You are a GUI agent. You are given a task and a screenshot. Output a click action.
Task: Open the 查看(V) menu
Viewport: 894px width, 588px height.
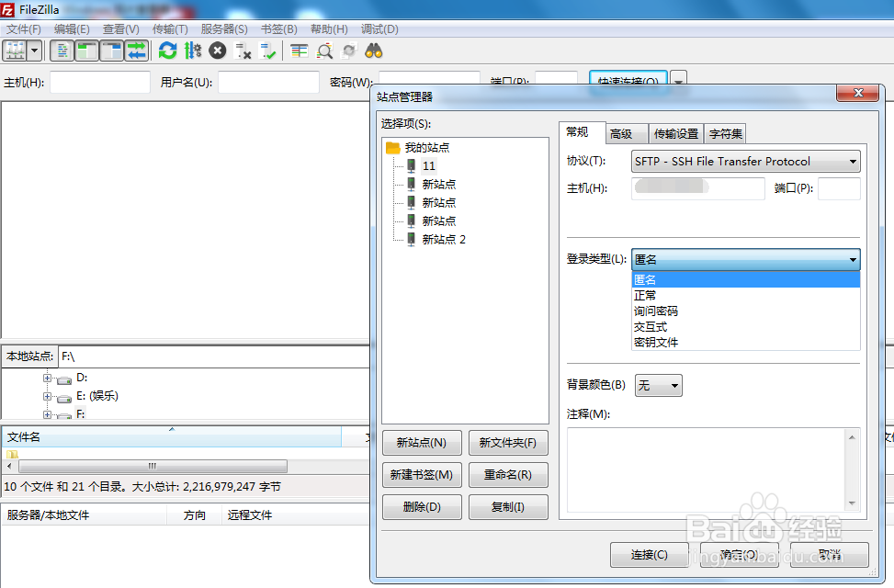pyautogui.click(x=121, y=29)
